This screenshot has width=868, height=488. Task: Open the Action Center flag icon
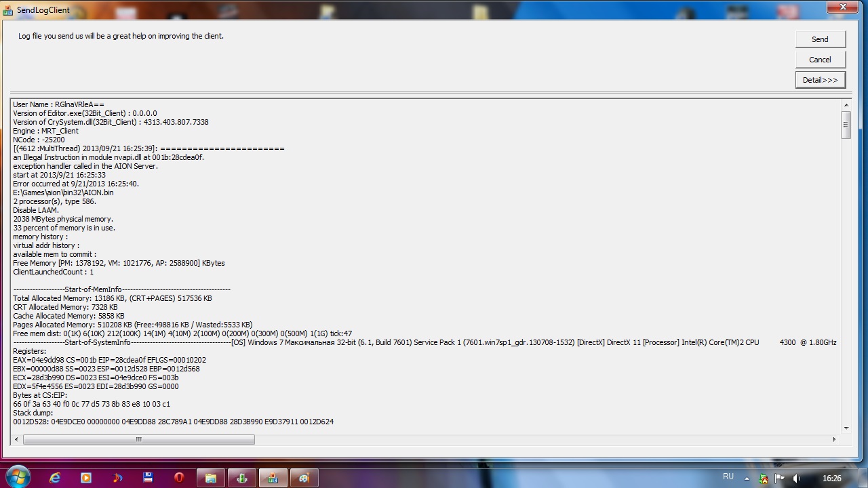[x=780, y=479]
